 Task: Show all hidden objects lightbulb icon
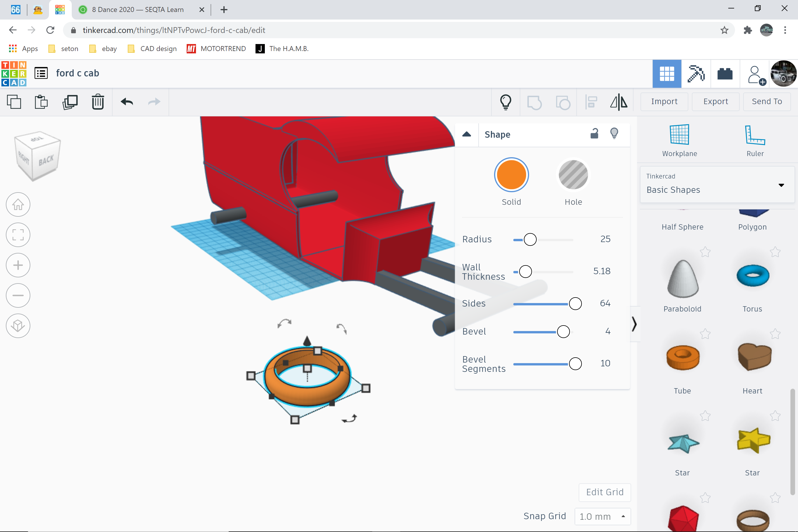click(505, 102)
